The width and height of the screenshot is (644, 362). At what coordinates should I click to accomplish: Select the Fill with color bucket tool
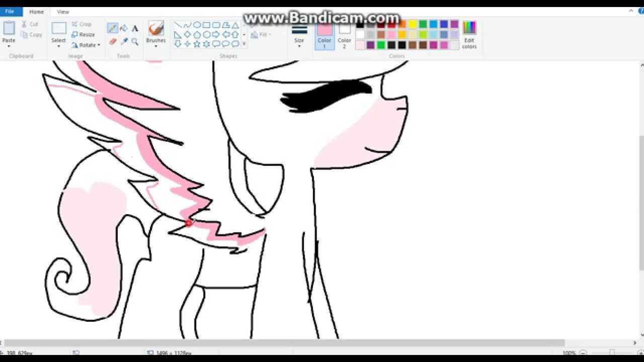coord(124,29)
